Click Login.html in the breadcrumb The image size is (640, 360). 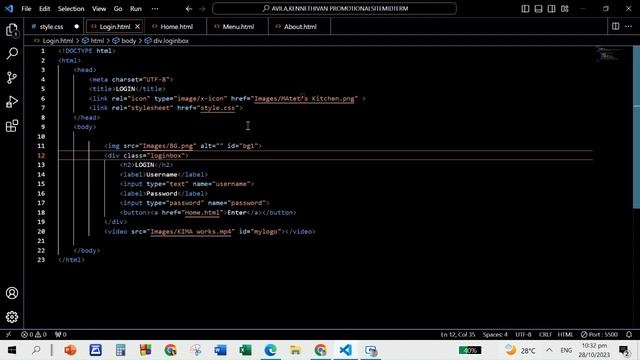(58, 41)
